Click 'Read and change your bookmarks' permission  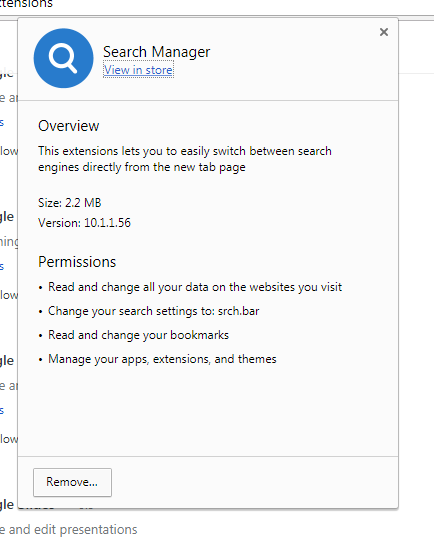click(138, 335)
